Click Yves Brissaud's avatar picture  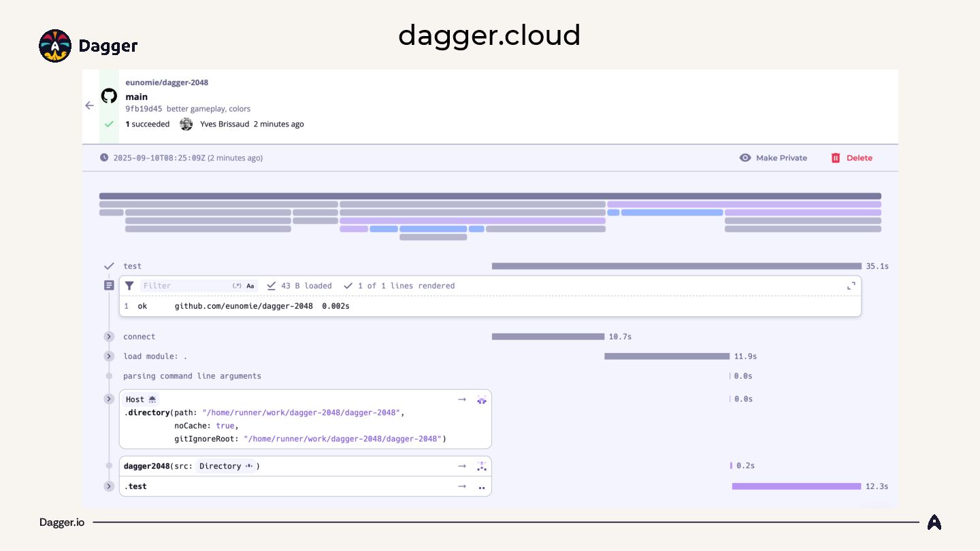[x=186, y=124]
